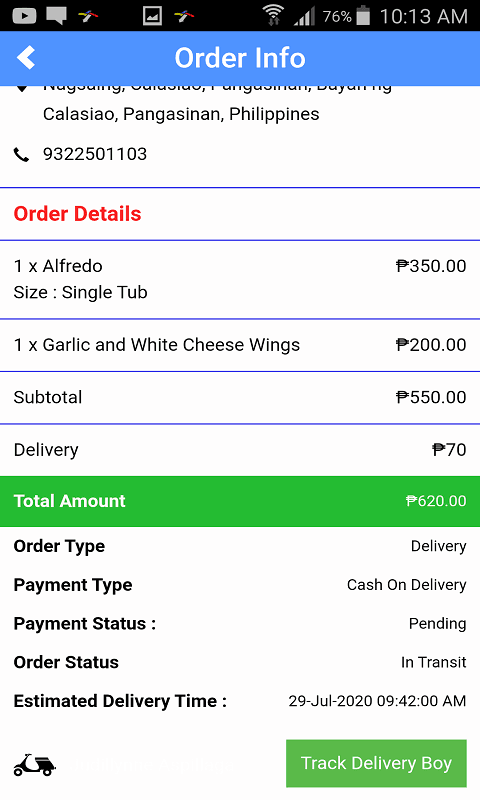The height and width of the screenshot is (800, 480).
Task: Tap the Estimated Delivery Time value
Action: click(x=377, y=701)
